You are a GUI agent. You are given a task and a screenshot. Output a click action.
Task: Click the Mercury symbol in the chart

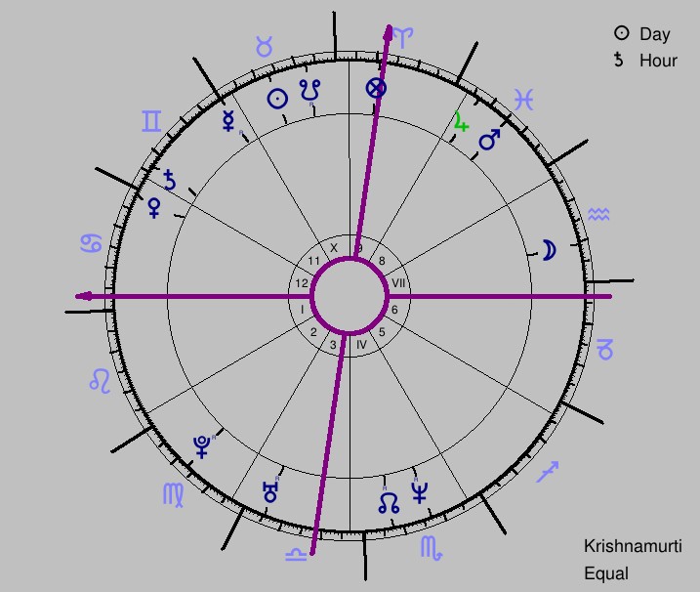point(228,120)
